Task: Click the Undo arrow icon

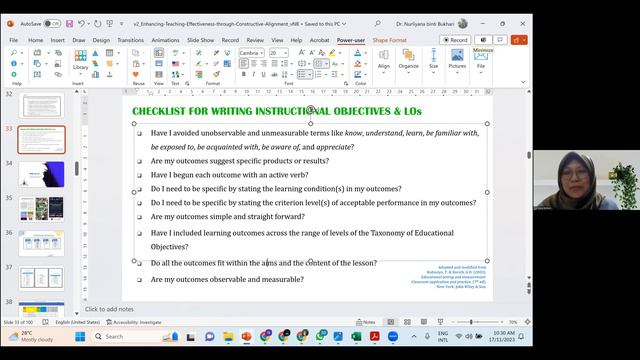Action: (x=81, y=24)
